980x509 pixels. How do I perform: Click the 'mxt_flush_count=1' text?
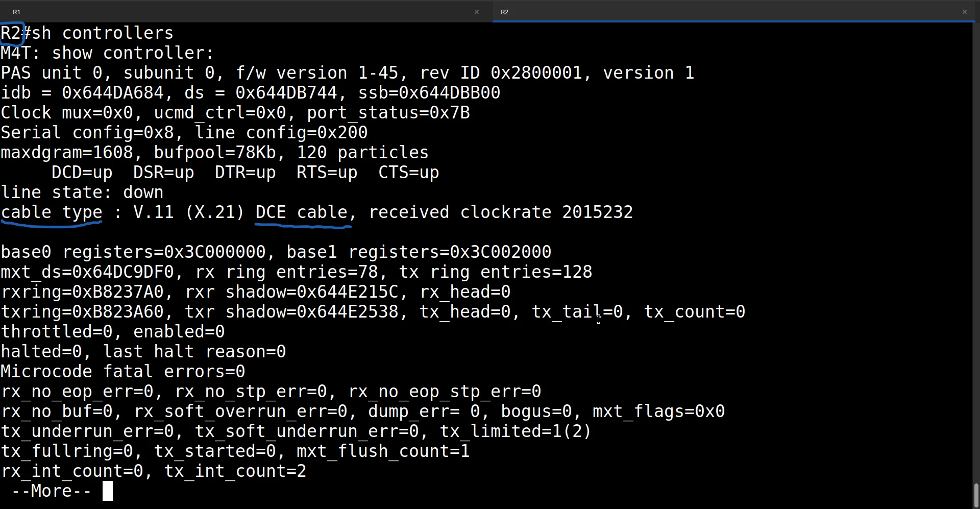click(383, 451)
